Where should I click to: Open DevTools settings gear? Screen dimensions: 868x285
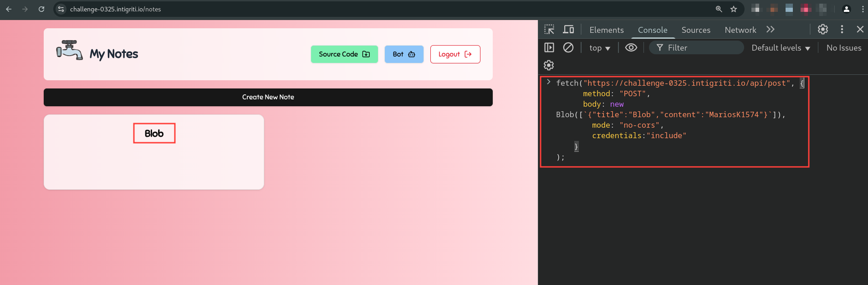(822, 30)
